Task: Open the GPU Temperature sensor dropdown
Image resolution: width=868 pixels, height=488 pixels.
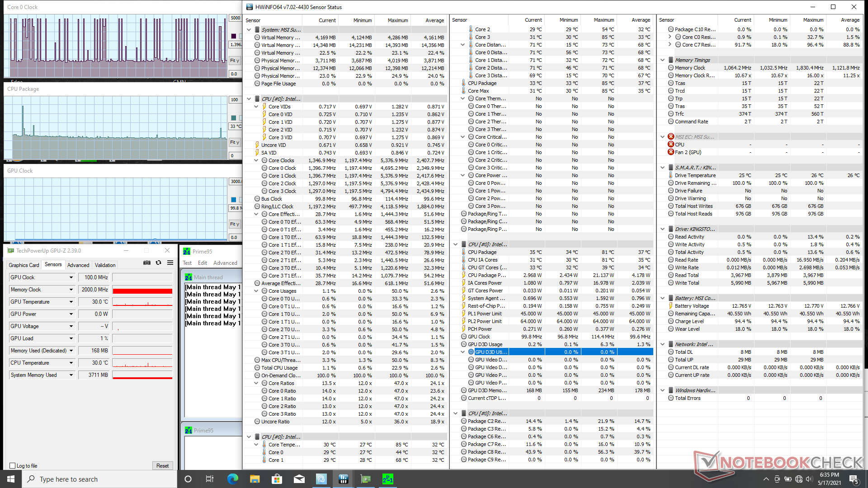Action: point(71,302)
